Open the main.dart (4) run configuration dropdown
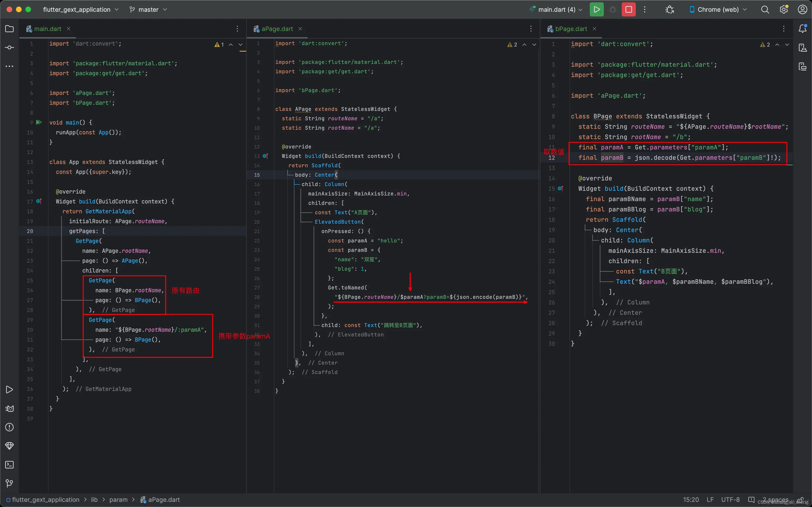812x507 pixels. point(557,9)
